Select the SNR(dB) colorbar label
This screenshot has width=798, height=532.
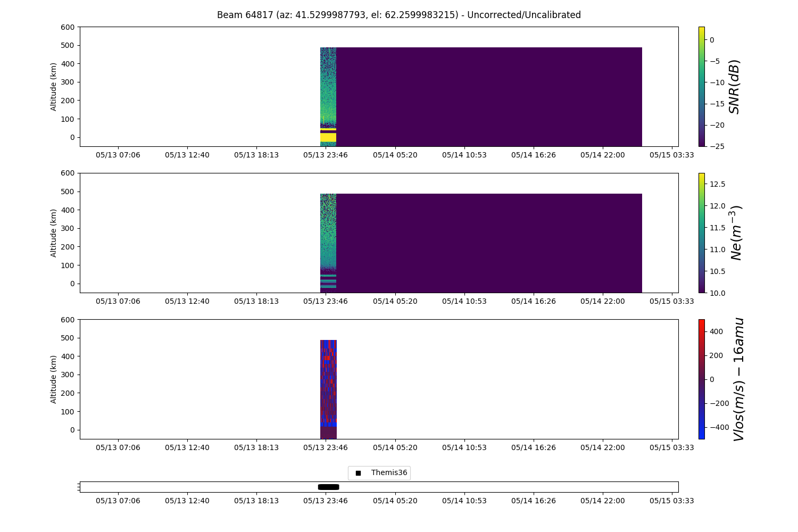[735, 87]
